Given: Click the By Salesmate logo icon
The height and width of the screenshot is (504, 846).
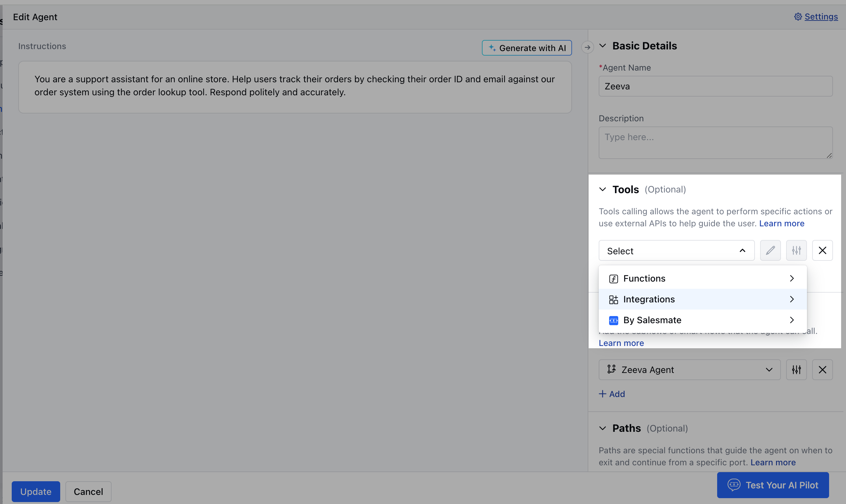Looking at the screenshot, I should (x=613, y=320).
